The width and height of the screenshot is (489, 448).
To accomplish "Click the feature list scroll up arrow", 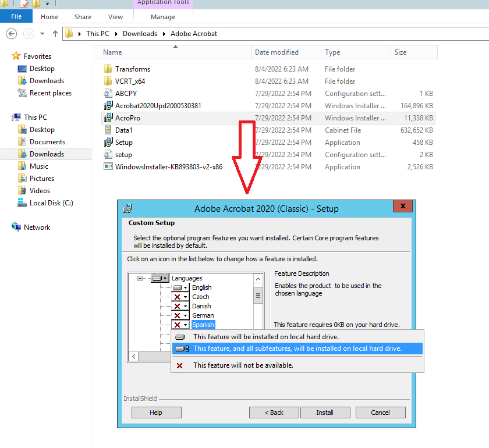I will 258,279.
